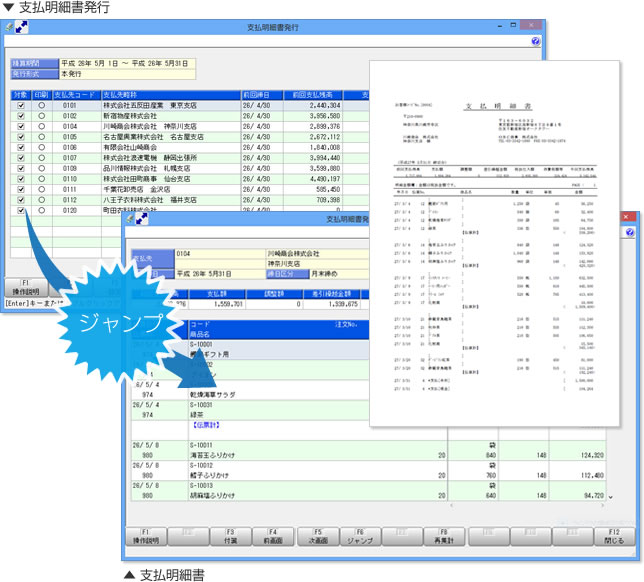
Task: Open the help icon in the front 支払明細書 window
Action: [630, 232]
